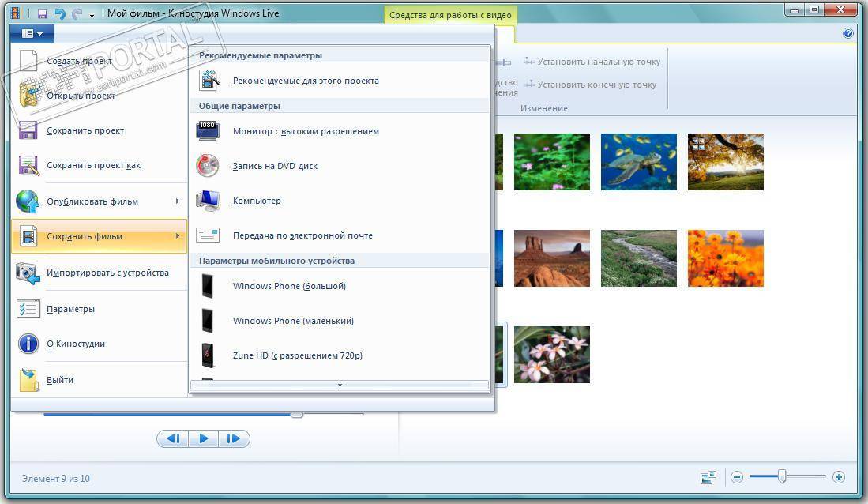The image size is (868, 504).
Task: Step to previous frame
Action: point(173,438)
